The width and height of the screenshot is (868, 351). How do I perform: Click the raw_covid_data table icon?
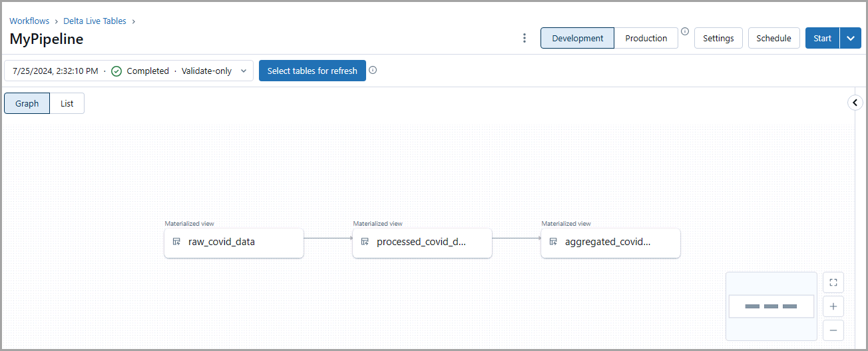(x=176, y=242)
